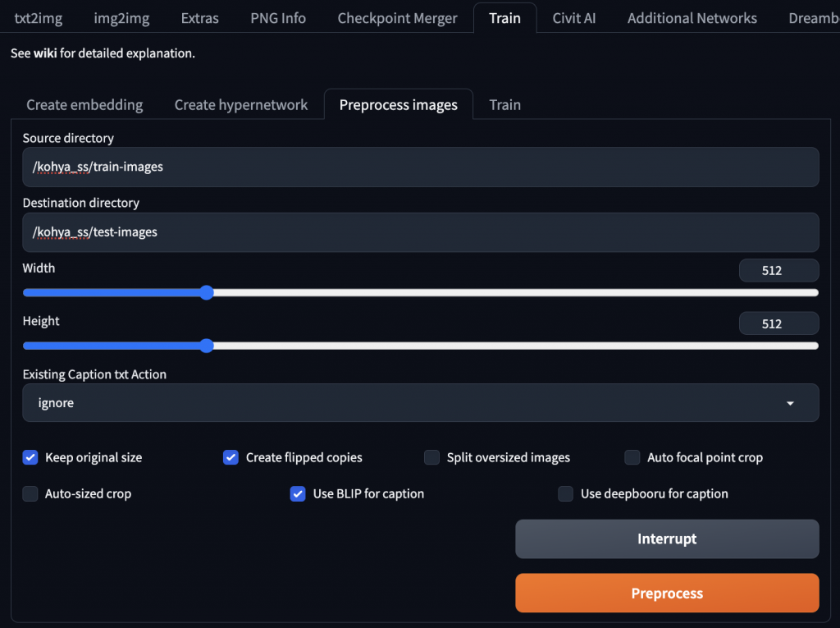Switch to the txt2img tab
Viewport: 840px width, 628px height.
pyautogui.click(x=39, y=18)
